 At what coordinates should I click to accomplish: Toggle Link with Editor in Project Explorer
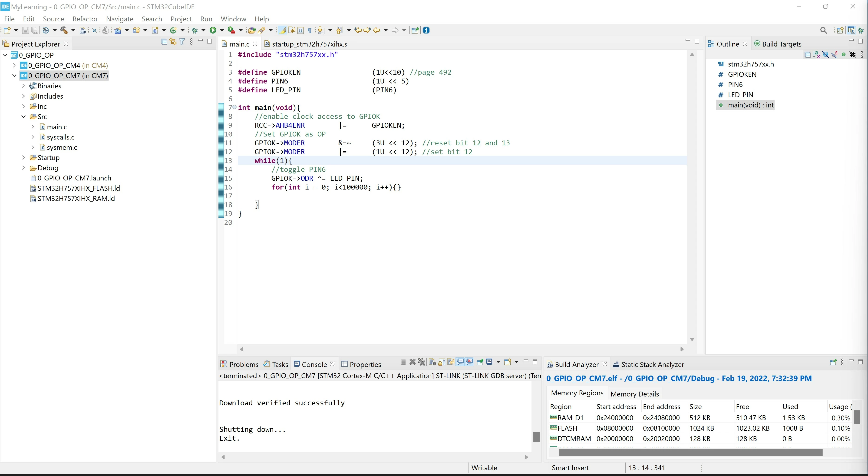173,42
